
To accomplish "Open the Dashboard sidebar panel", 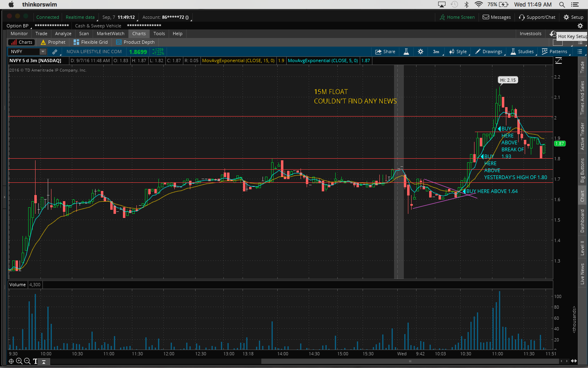I will pyautogui.click(x=583, y=221).
